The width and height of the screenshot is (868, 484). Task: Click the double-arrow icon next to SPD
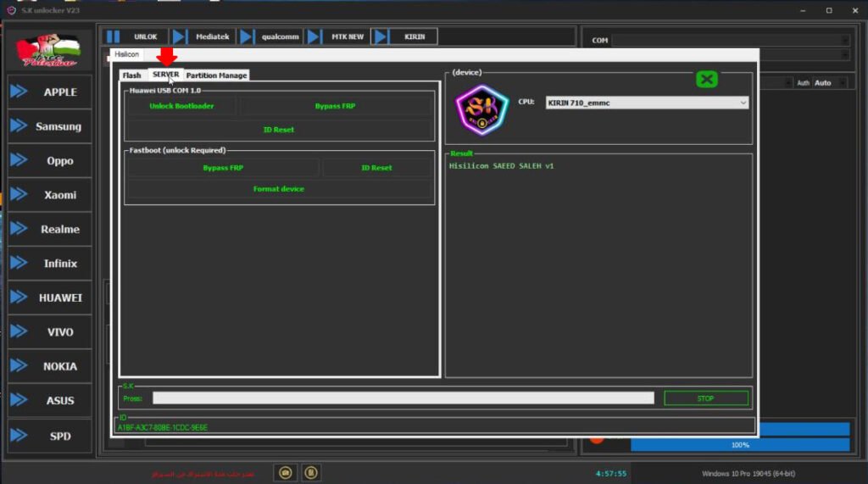tap(19, 436)
